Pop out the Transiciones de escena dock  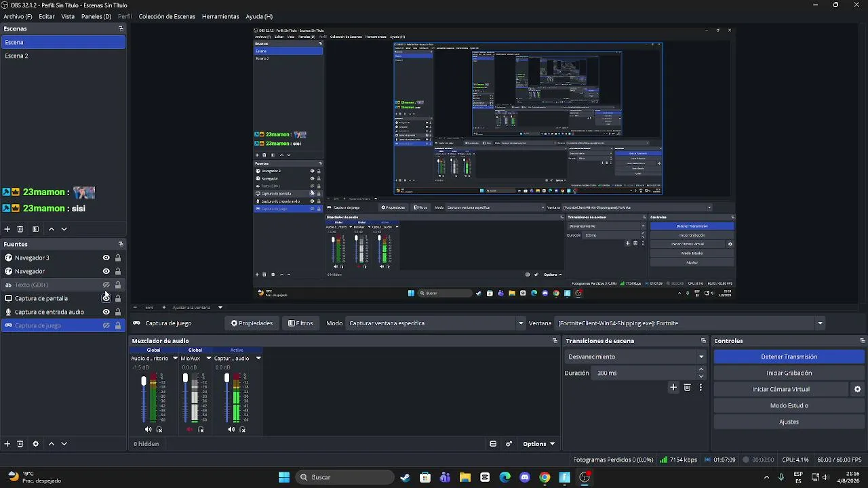703,341
